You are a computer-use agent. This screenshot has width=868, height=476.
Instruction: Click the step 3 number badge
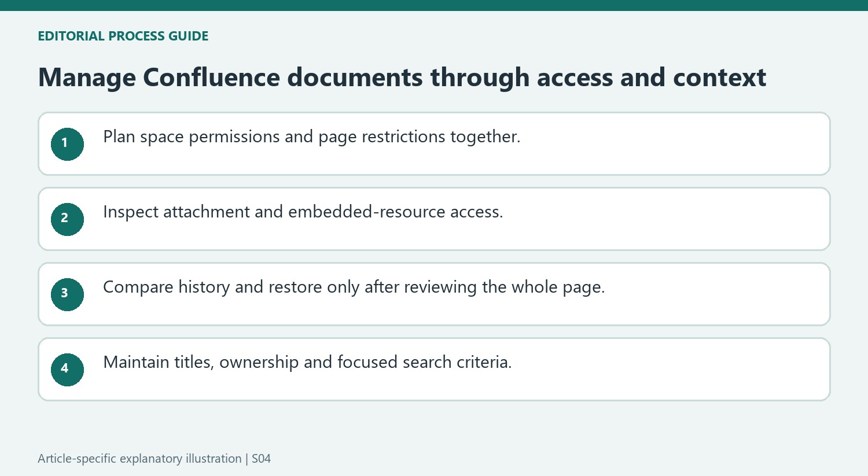pyautogui.click(x=67, y=294)
